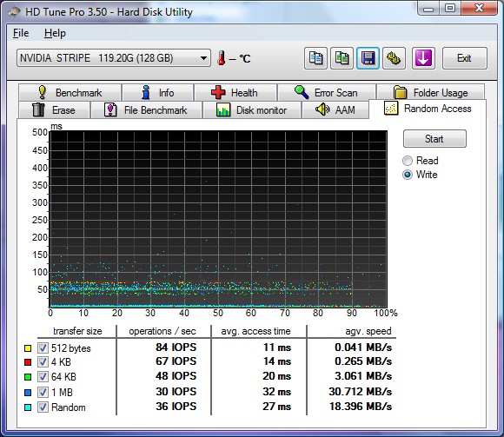The image size is (504, 437).
Task: Click the 30.712 MB/s speed value
Action: click(x=361, y=392)
